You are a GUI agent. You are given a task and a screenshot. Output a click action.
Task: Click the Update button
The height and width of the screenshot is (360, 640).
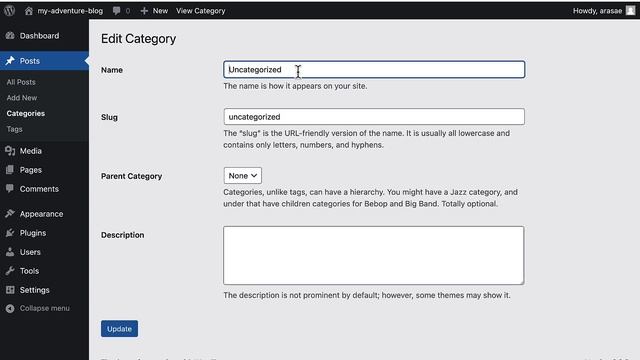click(x=119, y=329)
